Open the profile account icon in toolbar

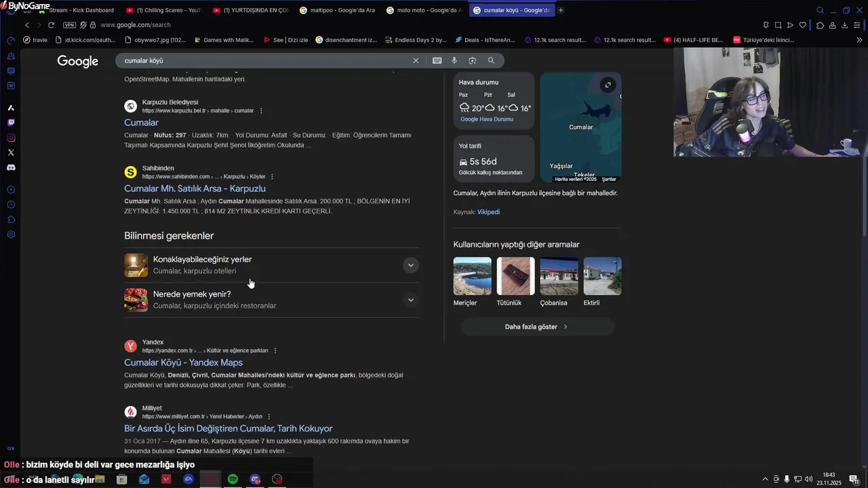(x=832, y=25)
